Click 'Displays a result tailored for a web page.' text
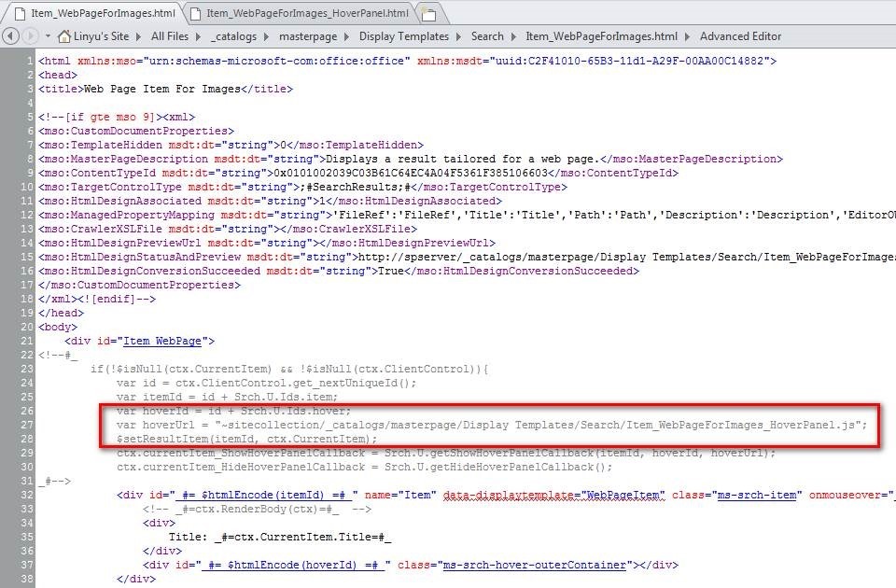 [x=462, y=159]
